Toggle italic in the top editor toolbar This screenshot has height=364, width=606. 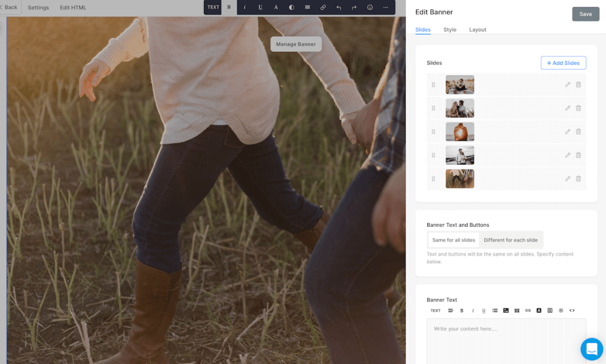244,7
